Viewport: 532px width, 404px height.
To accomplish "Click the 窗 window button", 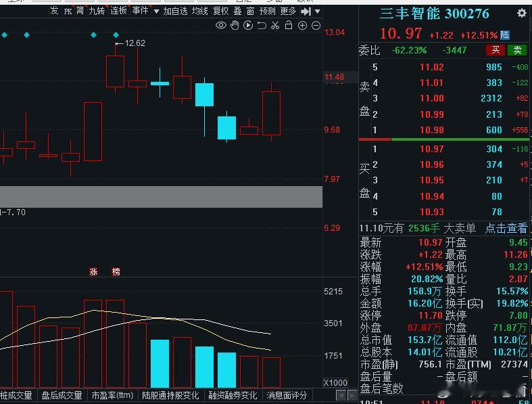I will point(250,12).
